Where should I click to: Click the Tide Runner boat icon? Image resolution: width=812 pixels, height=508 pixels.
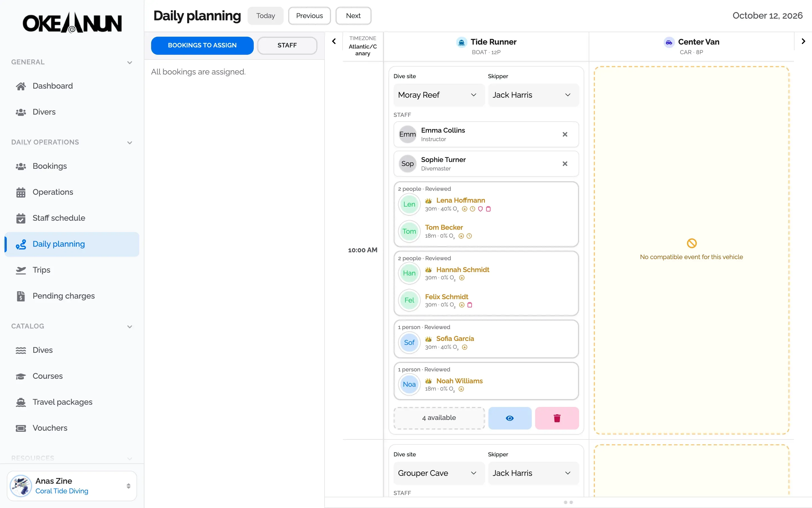pyautogui.click(x=462, y=42)
